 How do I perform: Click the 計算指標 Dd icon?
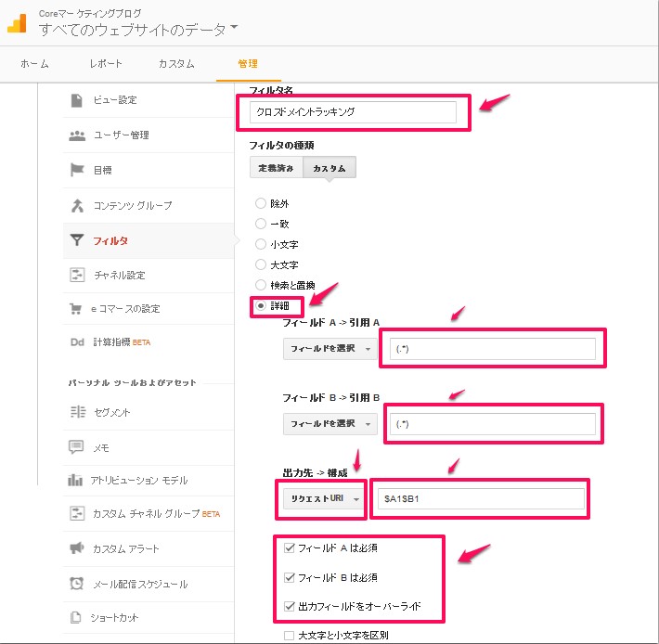pyautogui.click(x=77, y=342)
